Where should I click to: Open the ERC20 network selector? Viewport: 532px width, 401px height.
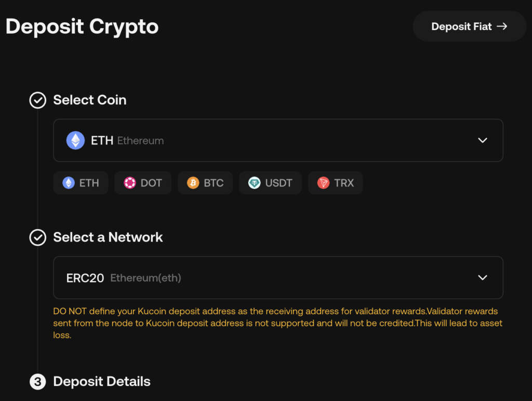click(x=278, y=277)
